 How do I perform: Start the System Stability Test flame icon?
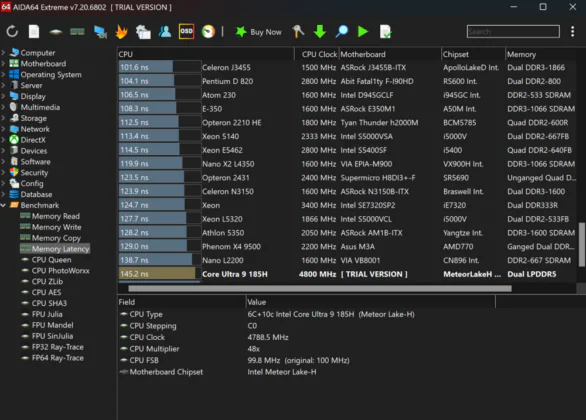(x=121, y=32)
